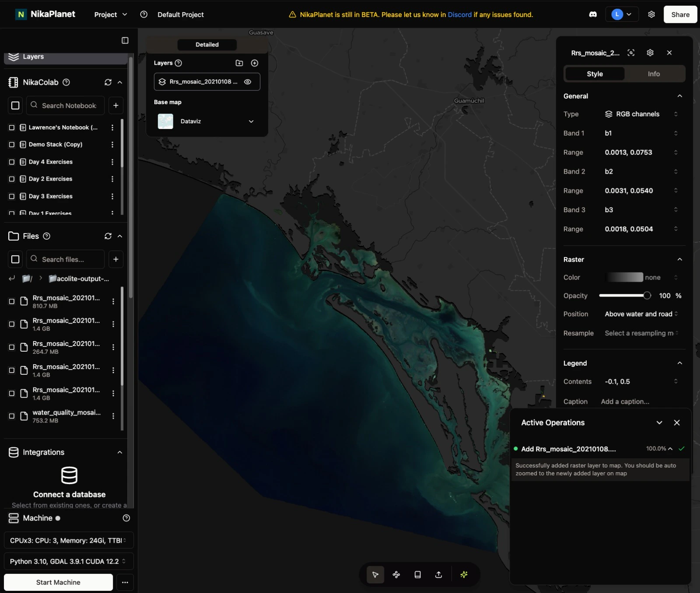The height and width of the screenshot is (593, 700).
Task: Open layer settings gear in style panel
Action: coord(650,52)
